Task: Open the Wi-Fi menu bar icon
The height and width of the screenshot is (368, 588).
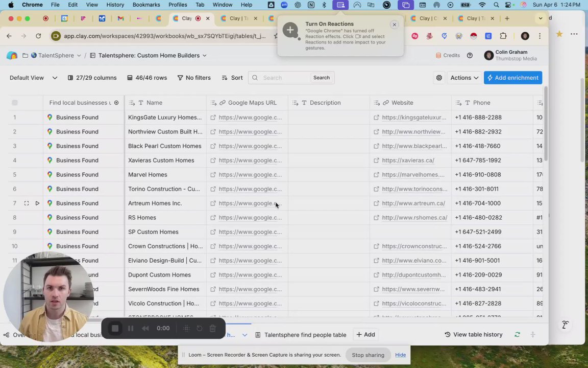Action: (x=482, y=5)
